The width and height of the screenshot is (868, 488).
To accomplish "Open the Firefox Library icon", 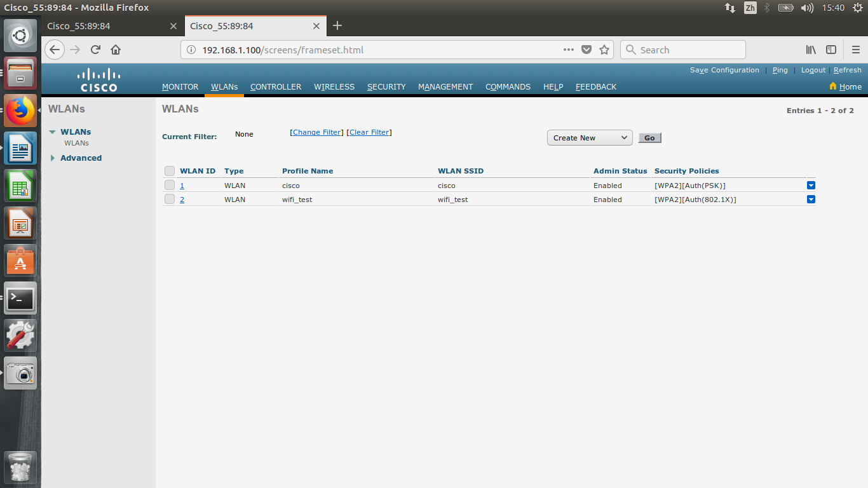I will tap(811, 50).
